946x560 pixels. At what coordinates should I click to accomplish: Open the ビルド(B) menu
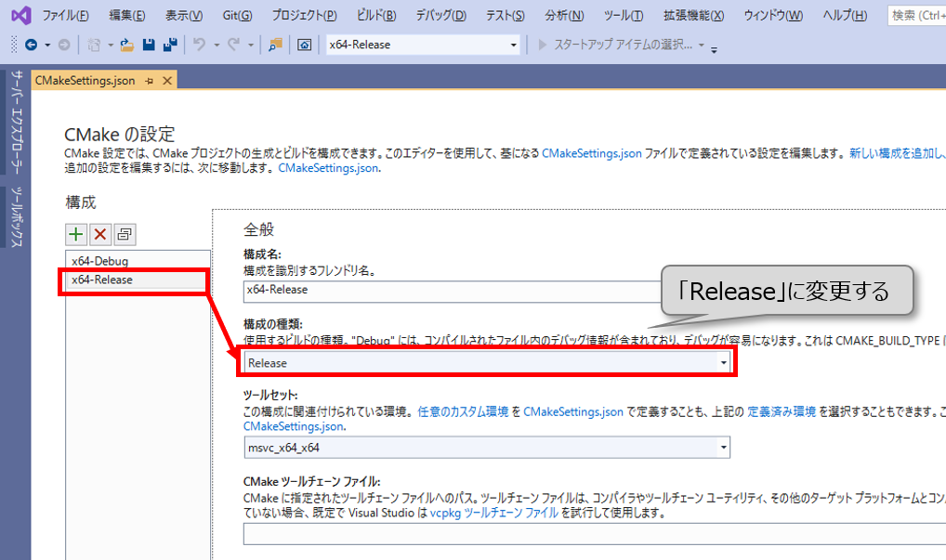point(376,15)
